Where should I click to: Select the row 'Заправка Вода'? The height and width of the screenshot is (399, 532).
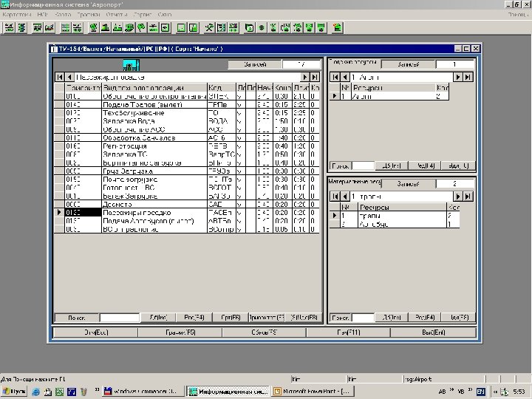[187, 121]
